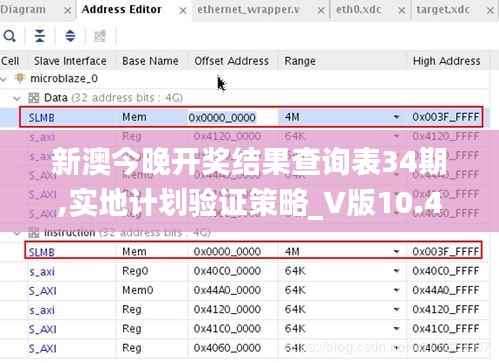Collapse the microblaze_0 tree node

point(4,79)
